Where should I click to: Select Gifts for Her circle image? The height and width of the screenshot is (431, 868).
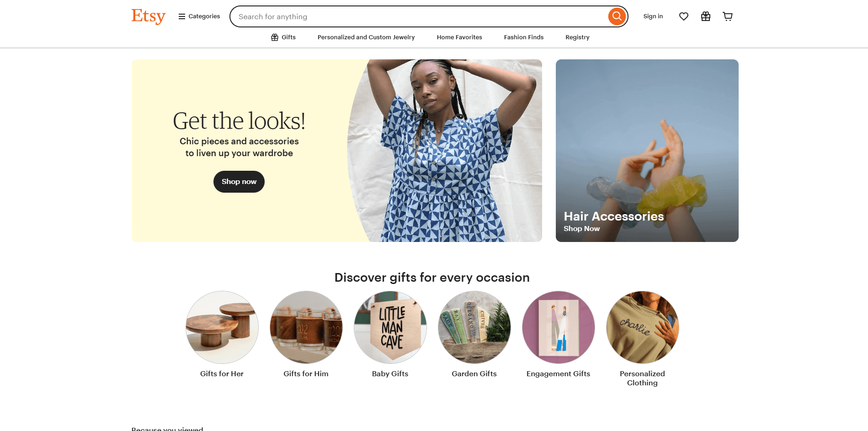click(x=222, y=327)
